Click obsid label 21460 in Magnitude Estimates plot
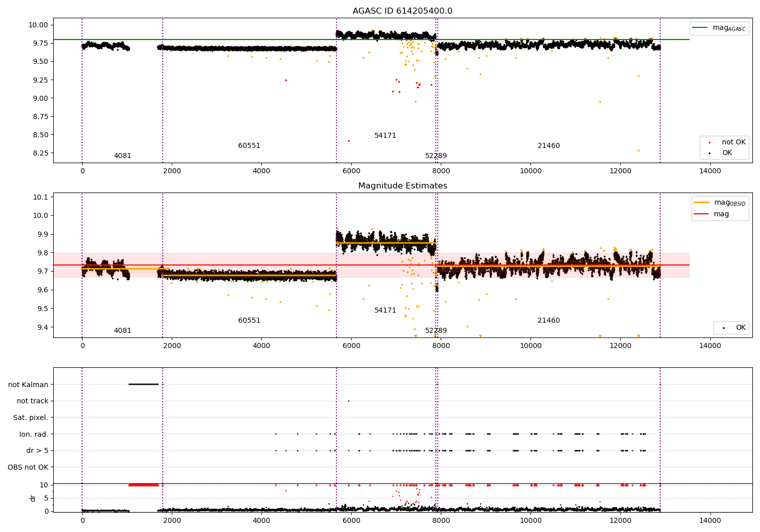760x532 pixels. click(x=549, y=320)
